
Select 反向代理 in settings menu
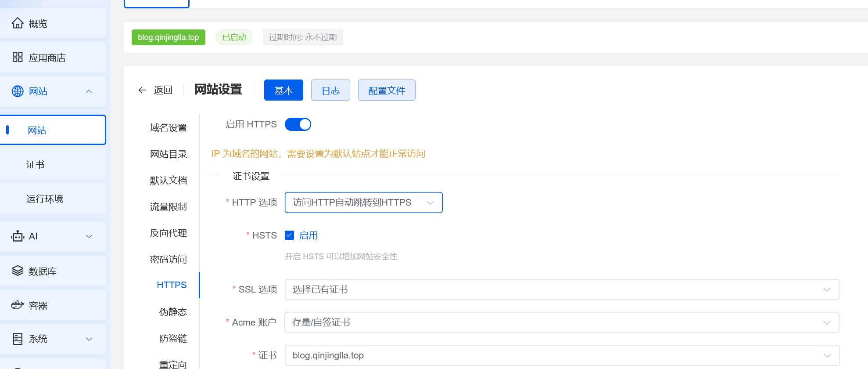[x=169, y=233]
